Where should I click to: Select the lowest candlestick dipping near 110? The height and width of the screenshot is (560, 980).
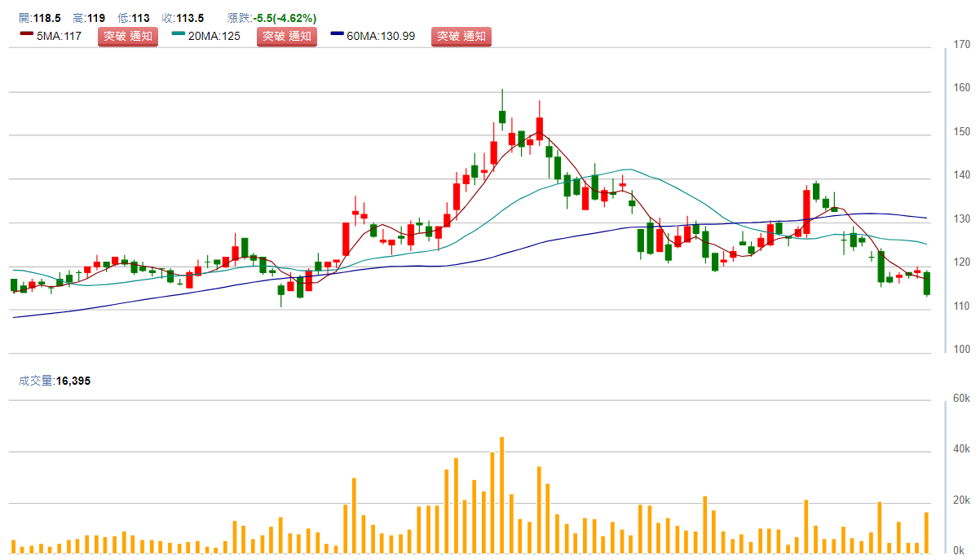click(x=281, y=289)
